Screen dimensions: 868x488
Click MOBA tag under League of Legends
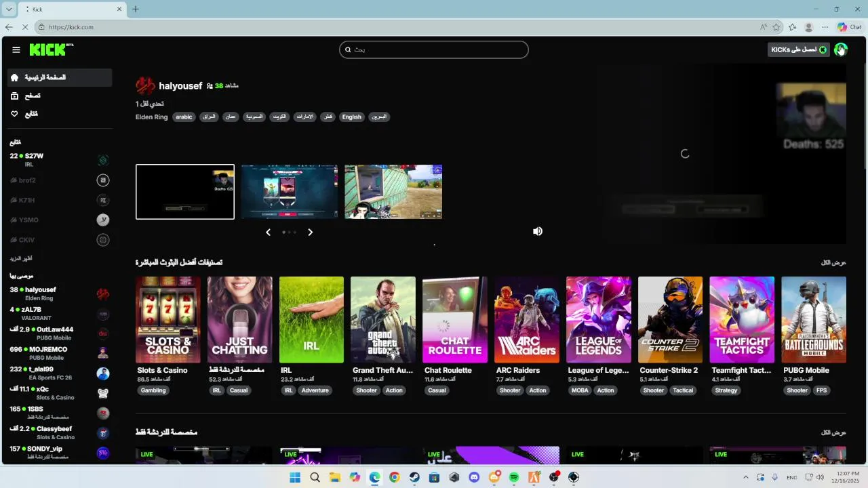(580, 390)
